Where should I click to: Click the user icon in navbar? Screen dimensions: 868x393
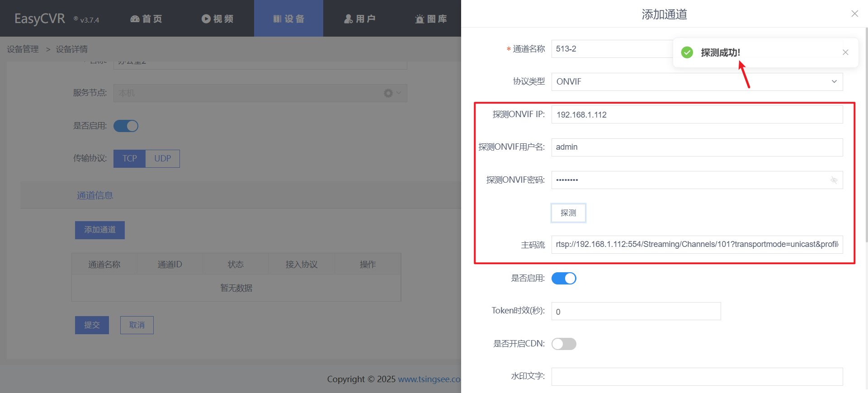[348, 19]
